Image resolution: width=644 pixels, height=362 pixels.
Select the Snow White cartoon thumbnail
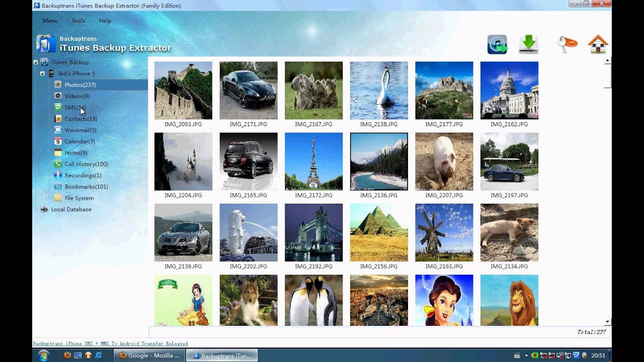(x=183, y=300)
